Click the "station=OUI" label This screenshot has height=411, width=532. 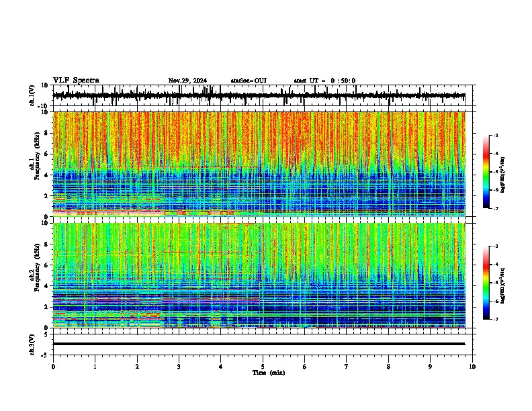tap(249, 81)
